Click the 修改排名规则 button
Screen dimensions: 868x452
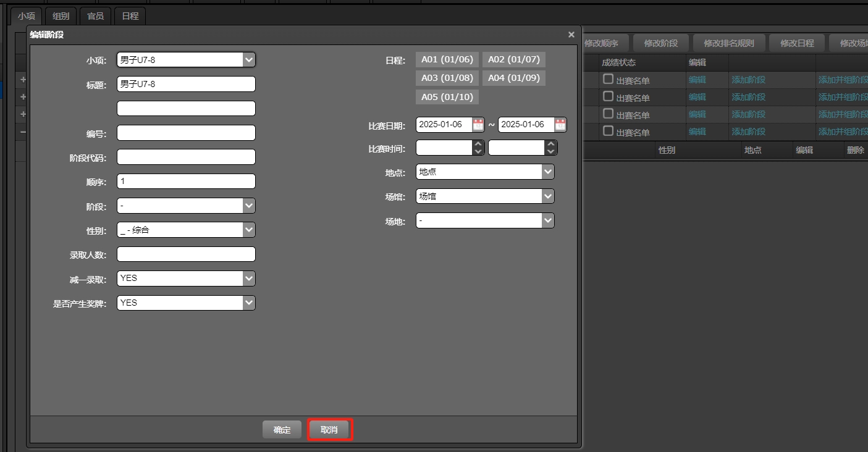[728, 43]
